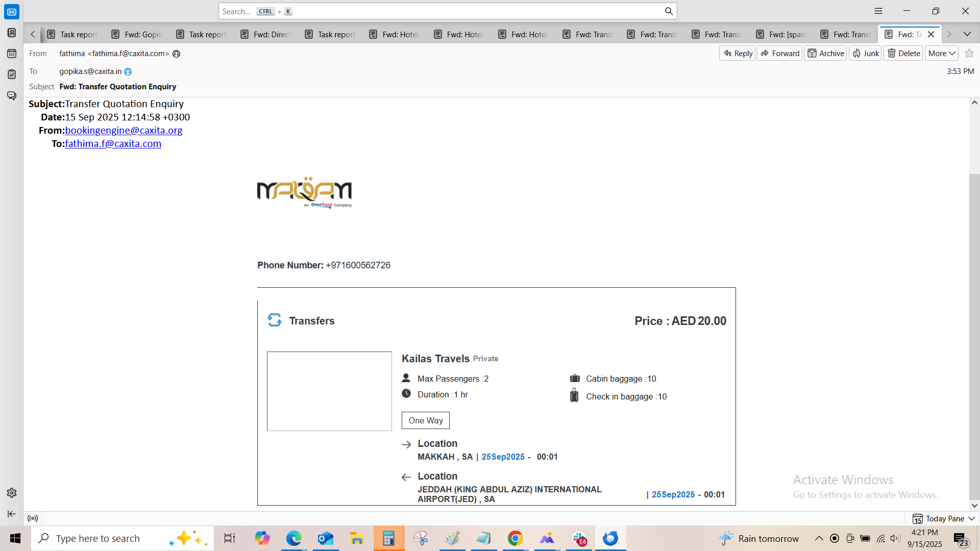Open Google Chrome from the taskbar
Viewport: 980px width, 551px height.
[x=515, y=538]
